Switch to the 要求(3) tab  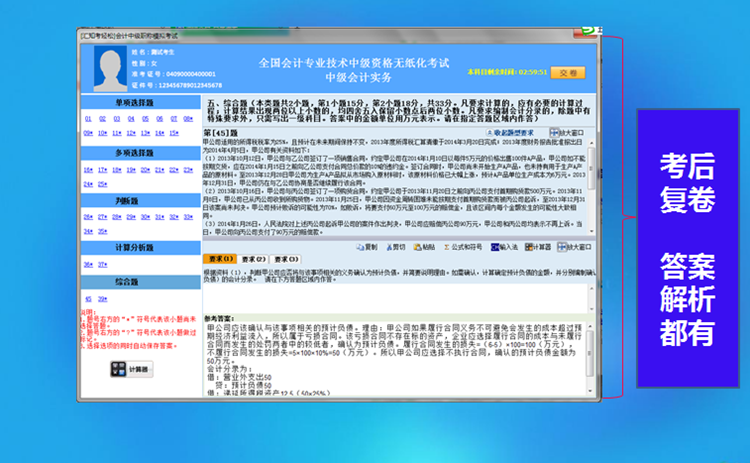click(286, 259)
